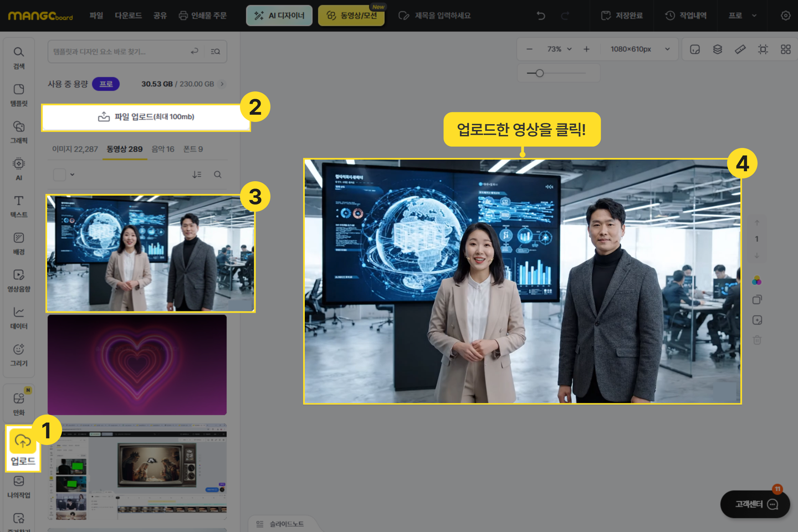
Task: Expand the 프로 account dropdown in header
Action: pyautogui.click(x=742, y=16)
